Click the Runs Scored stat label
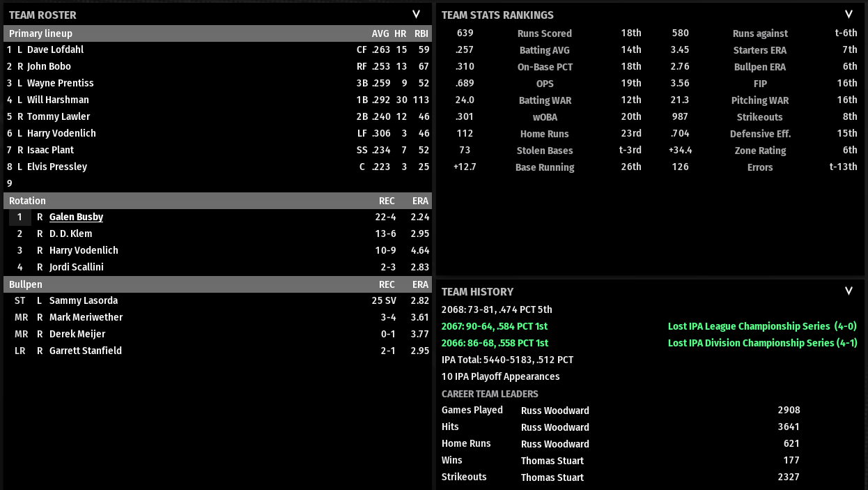Viewport: 868px width, 490px height. click(x=545, y=33)
